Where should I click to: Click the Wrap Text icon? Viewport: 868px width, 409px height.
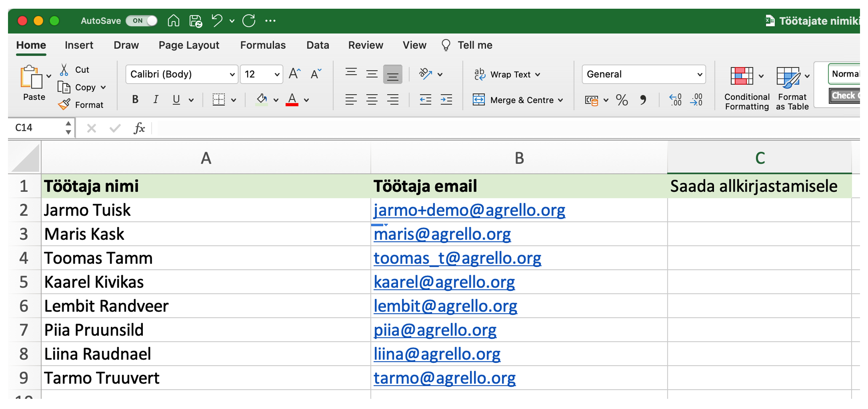coord(480,74)
